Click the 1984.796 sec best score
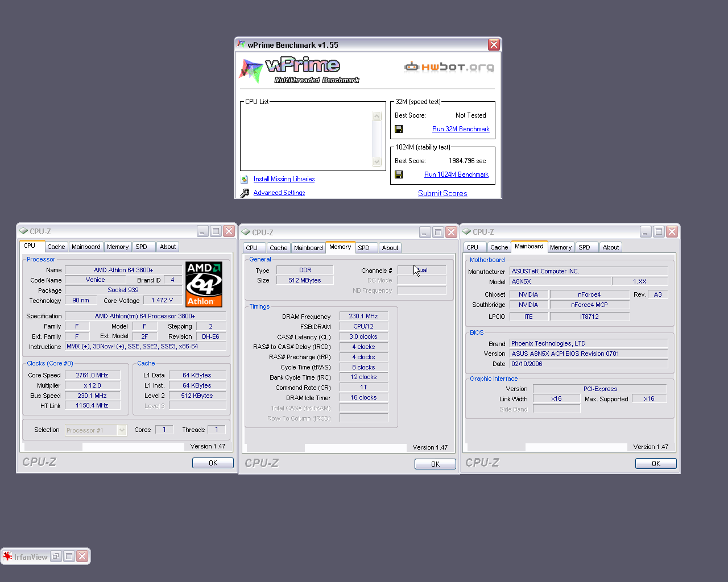The width and height of the screenshot is (728, 582). (467, 161)
